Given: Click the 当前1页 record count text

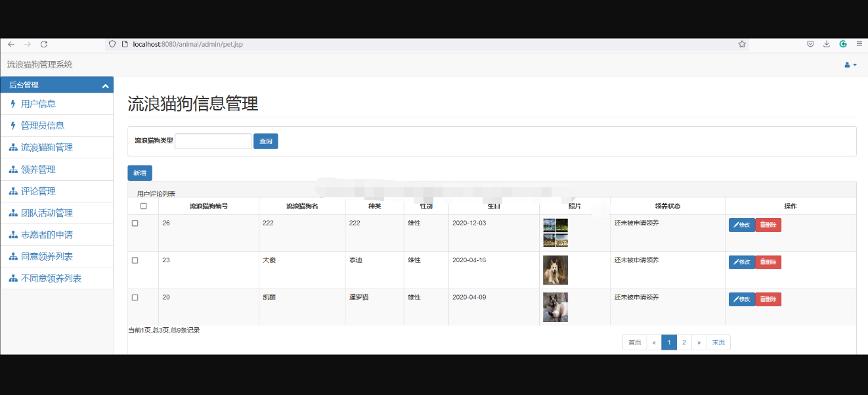Looking at the screenshot, I should [x=164, y=330].
